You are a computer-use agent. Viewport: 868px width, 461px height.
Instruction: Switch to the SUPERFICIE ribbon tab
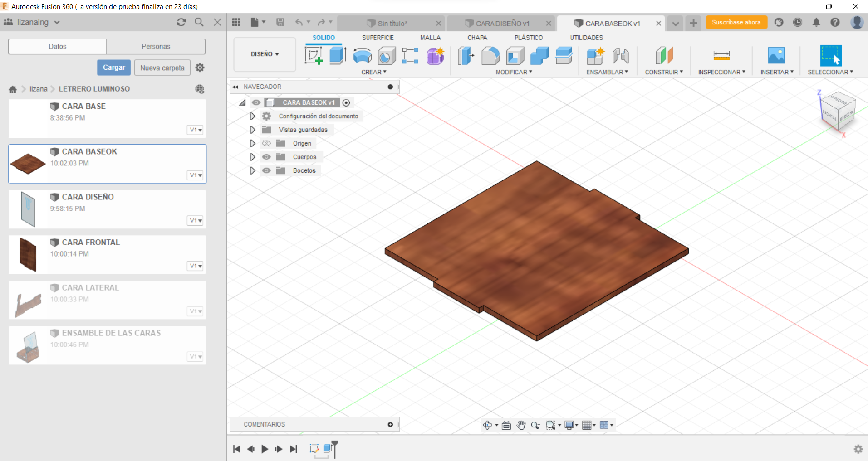click(378, 38)
